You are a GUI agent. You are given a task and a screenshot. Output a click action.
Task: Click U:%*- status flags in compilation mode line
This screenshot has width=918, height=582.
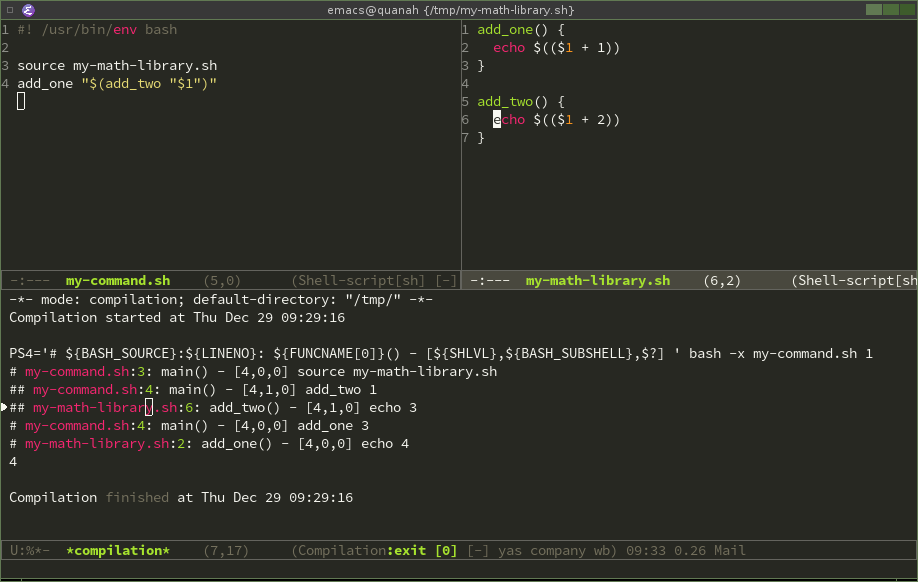coord(30,551)
